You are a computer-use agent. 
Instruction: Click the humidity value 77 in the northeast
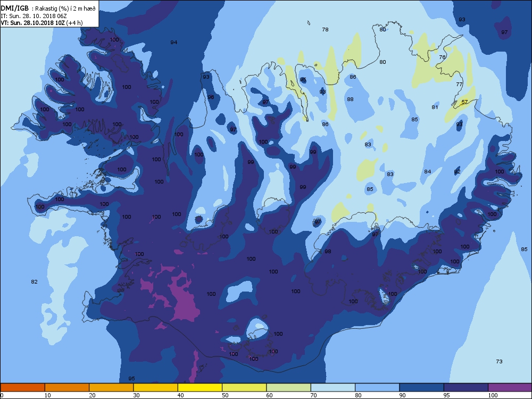click(x=459, y=85)
